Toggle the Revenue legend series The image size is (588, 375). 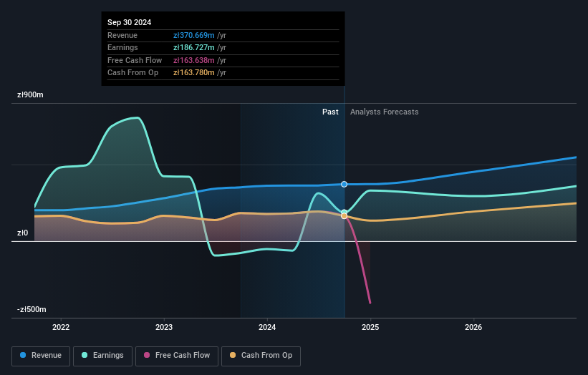tap(41, 356)
